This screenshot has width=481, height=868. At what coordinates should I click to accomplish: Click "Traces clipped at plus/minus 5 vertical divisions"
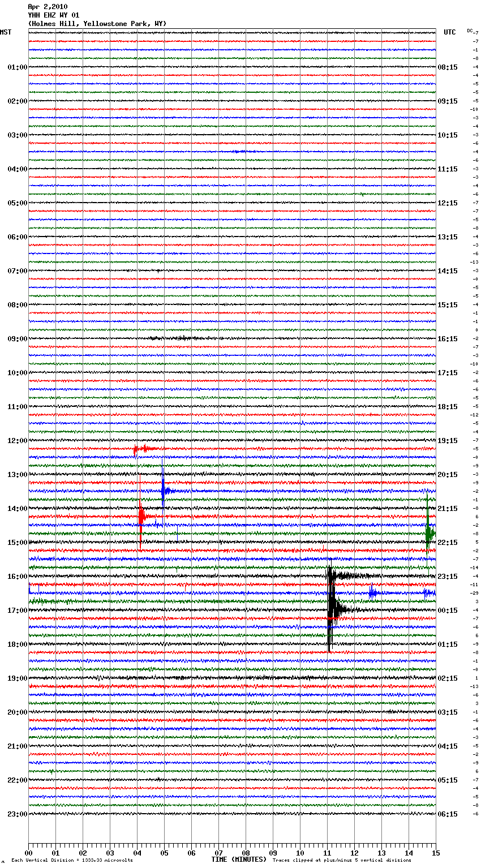(x=342, y=861)
